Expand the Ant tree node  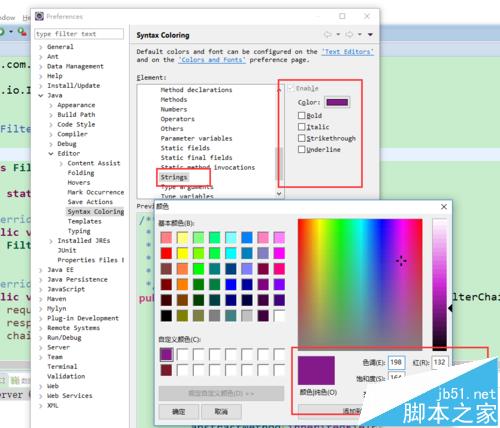pos(41,57)
